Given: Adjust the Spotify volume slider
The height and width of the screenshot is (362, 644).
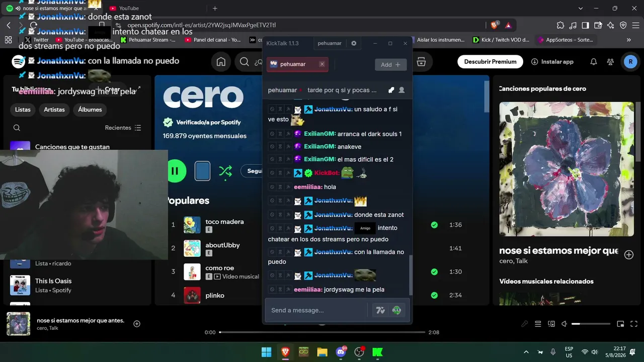Looking at the screenshot, I should point(591,324).
